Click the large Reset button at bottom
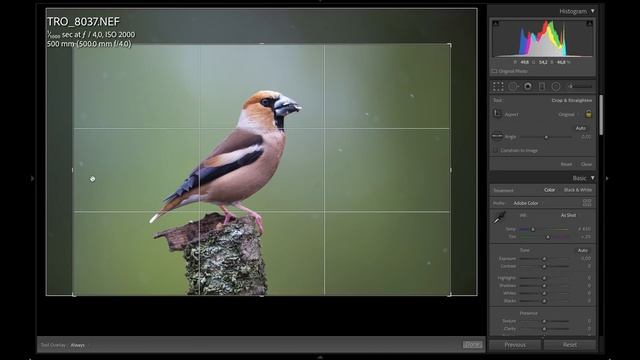640x360 pixels. tap(570, 345)
